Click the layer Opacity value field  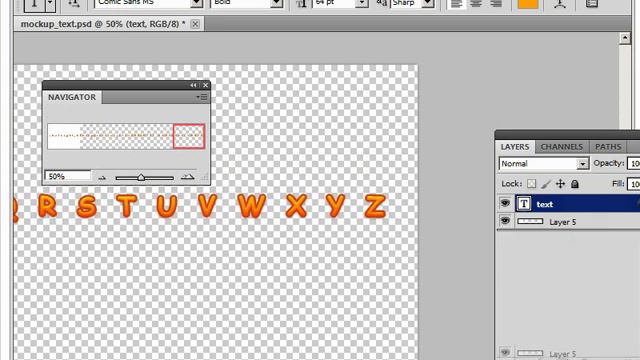[x=633, y=164]
